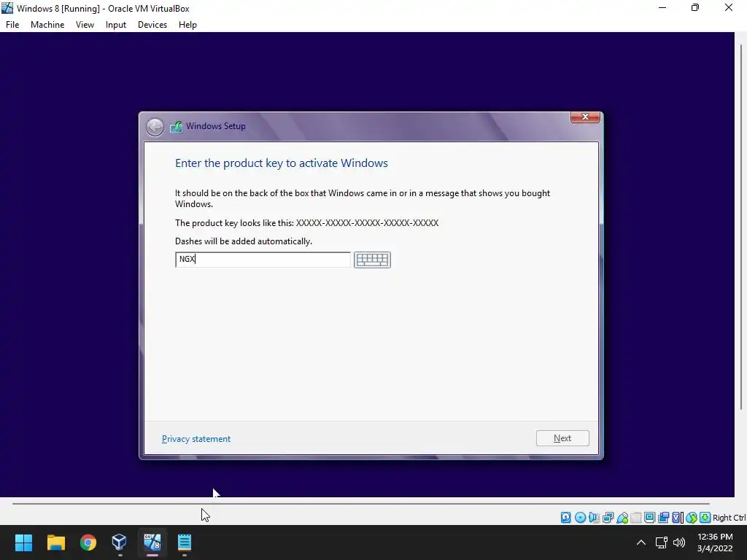Open VirtualBox Manager from the taskbar

[120, 542]
